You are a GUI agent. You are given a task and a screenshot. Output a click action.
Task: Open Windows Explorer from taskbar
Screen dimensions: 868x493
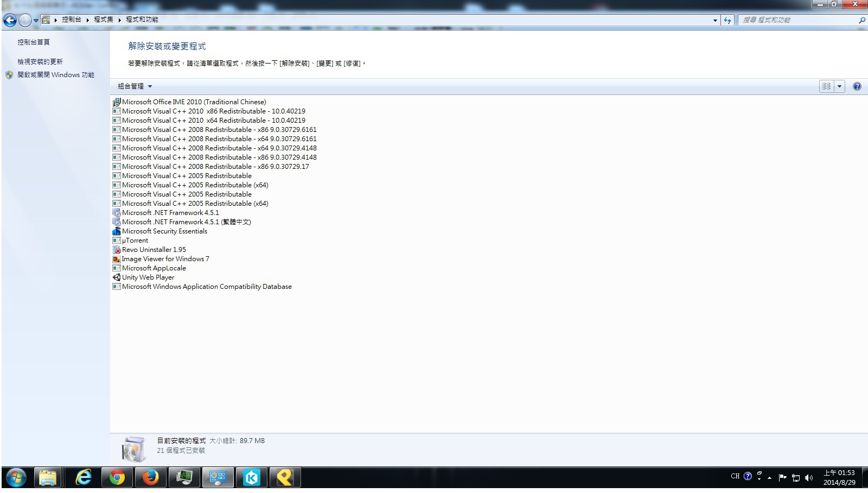[48, 478]
